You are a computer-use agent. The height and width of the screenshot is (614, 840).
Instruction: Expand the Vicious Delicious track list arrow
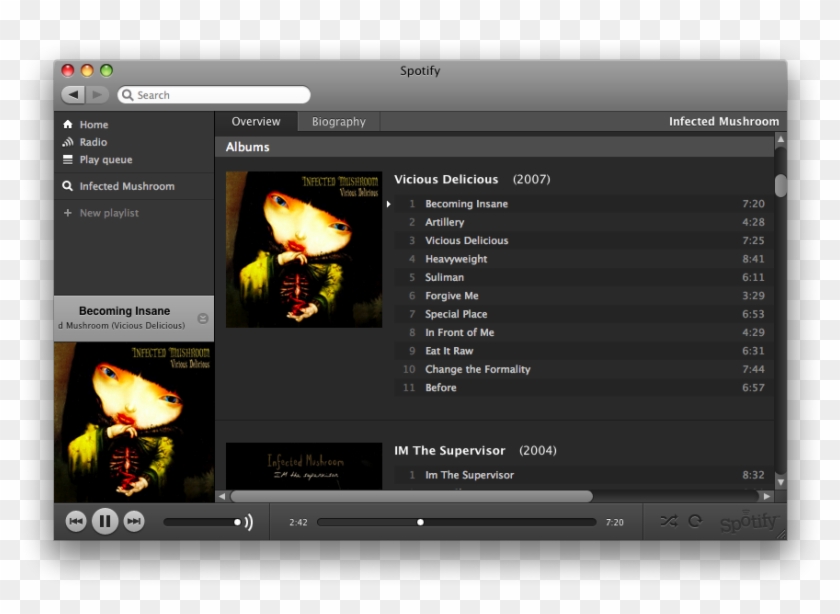[x=390, y=203]
